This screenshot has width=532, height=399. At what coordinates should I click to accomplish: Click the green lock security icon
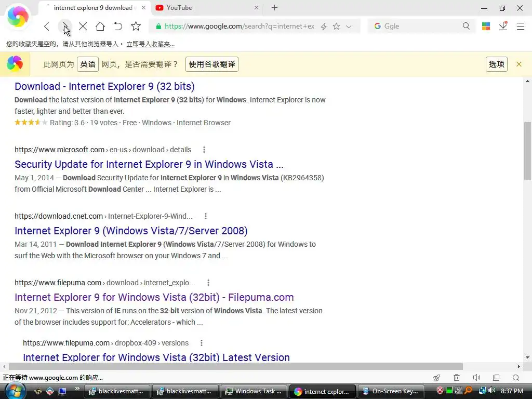[158, 26]
